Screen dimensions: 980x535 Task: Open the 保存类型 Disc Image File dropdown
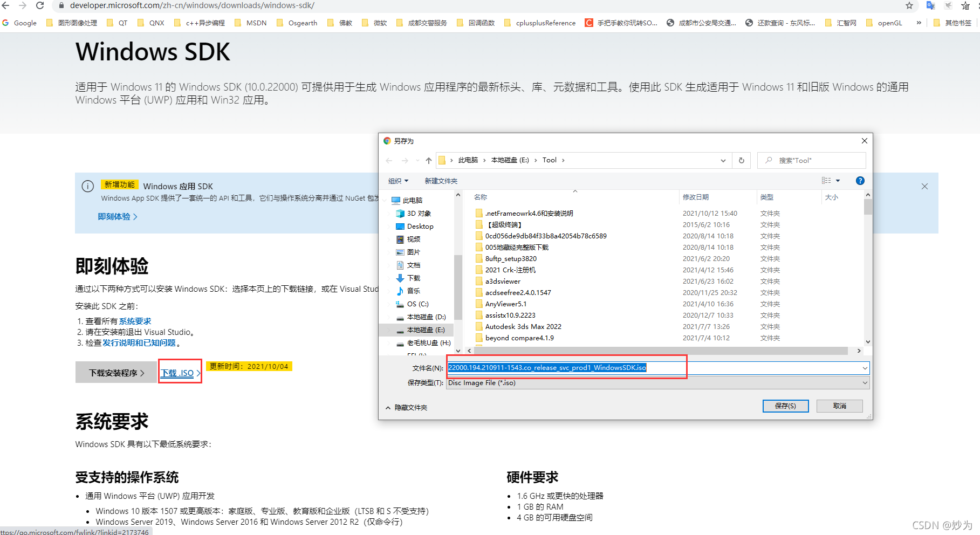[x=658, y=383]
